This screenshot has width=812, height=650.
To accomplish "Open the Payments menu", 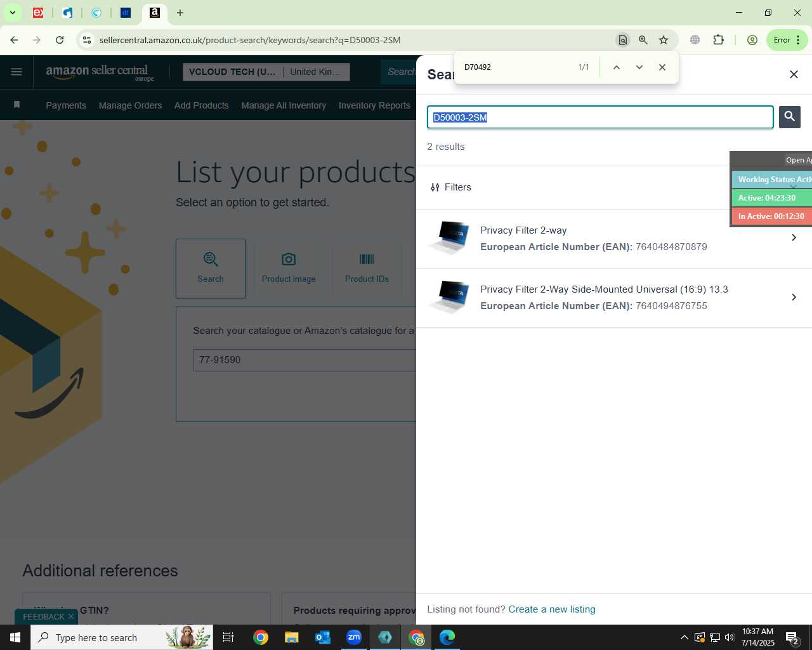I will click(x=66, y=105).
